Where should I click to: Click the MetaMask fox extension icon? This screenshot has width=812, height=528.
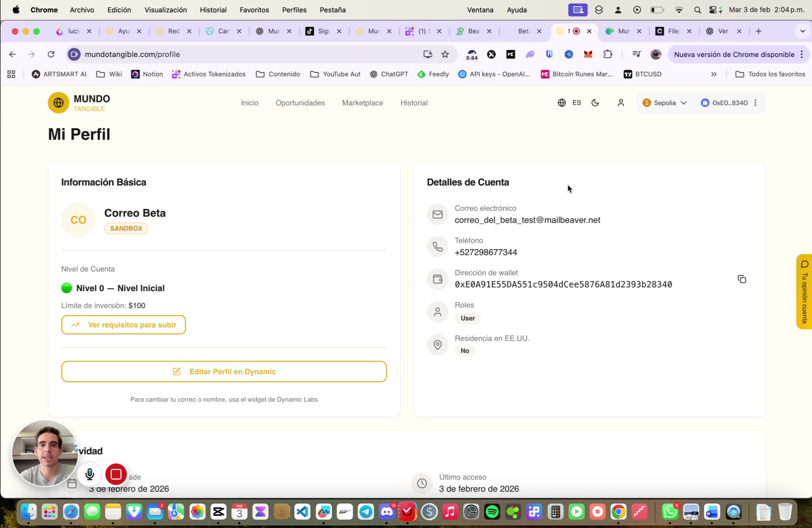pos(588,54)
